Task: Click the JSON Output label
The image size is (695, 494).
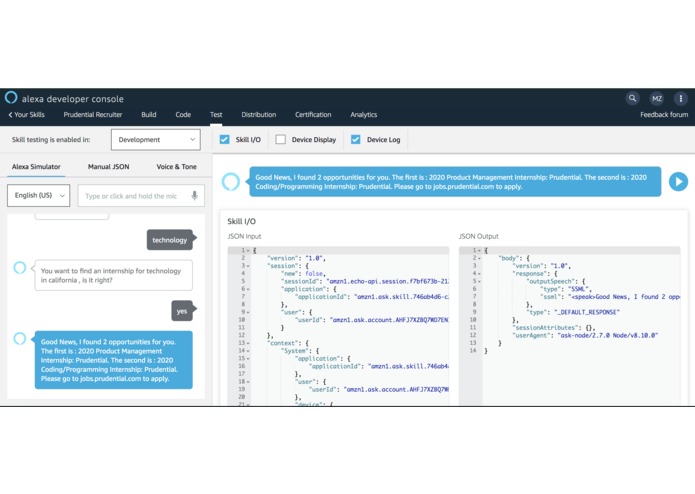Action: [479, 237]
